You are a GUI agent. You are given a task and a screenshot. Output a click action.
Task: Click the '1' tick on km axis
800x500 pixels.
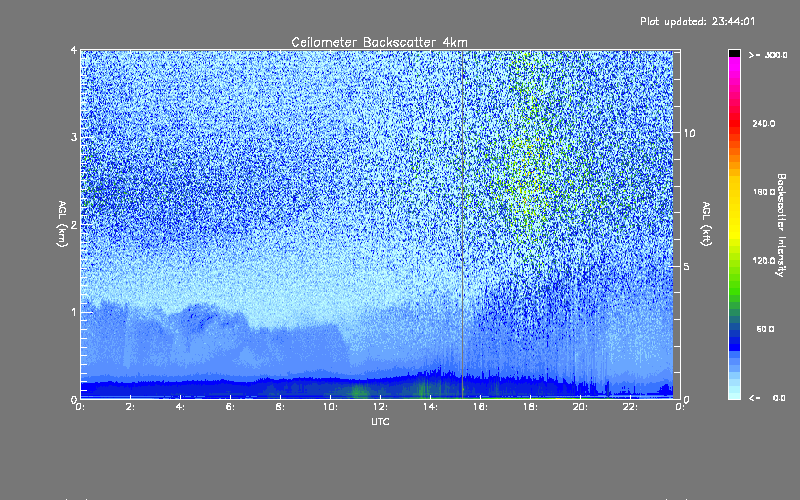pos(74,312)
